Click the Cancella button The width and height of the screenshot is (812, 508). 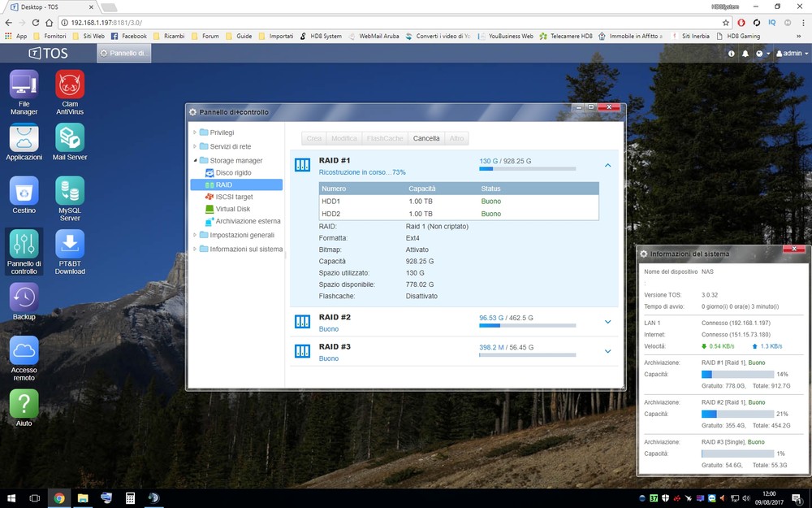[x=426, y=139]
